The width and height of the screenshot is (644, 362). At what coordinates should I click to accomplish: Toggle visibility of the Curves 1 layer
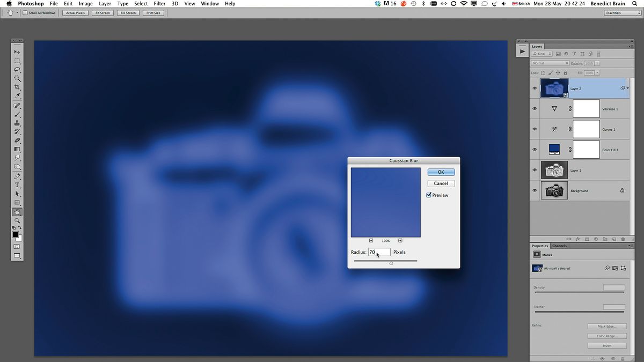click(x=535, y=129)
